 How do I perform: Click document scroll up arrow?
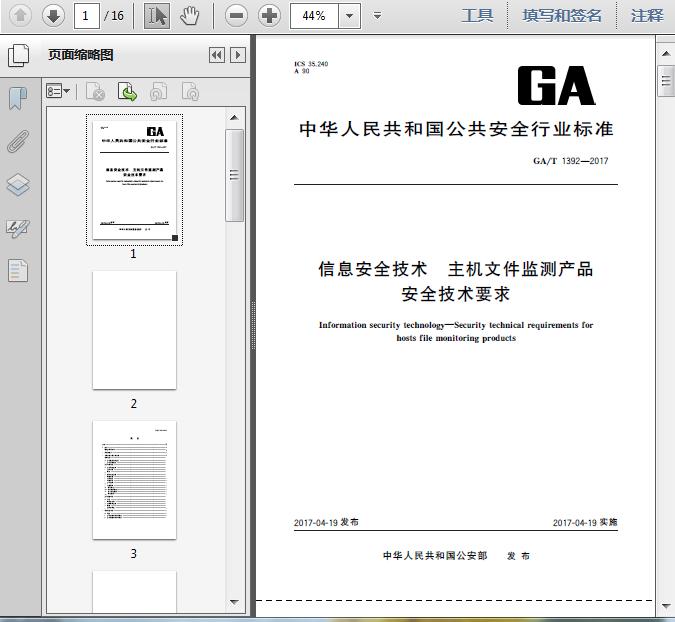[x=666, y=53]
